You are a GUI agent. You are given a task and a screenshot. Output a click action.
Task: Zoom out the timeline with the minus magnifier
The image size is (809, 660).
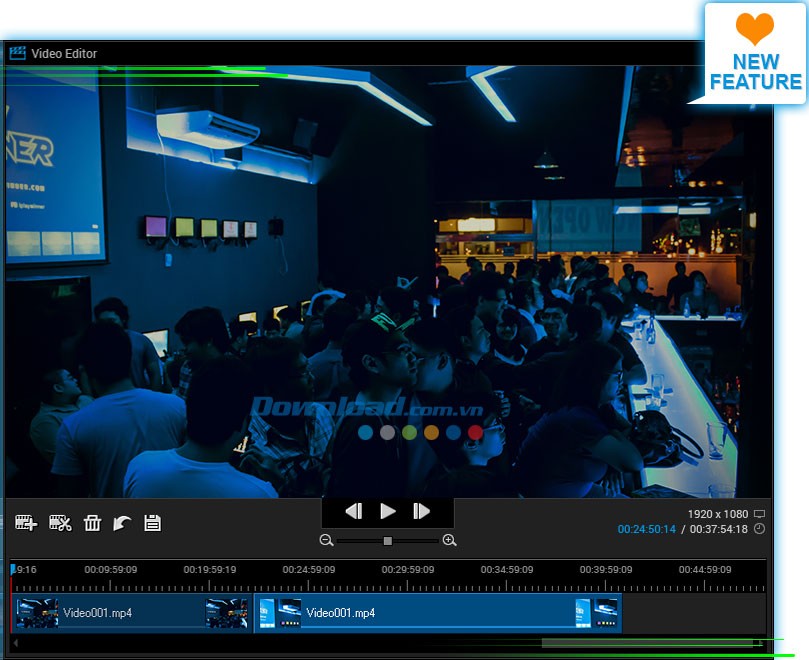[326, 540]
